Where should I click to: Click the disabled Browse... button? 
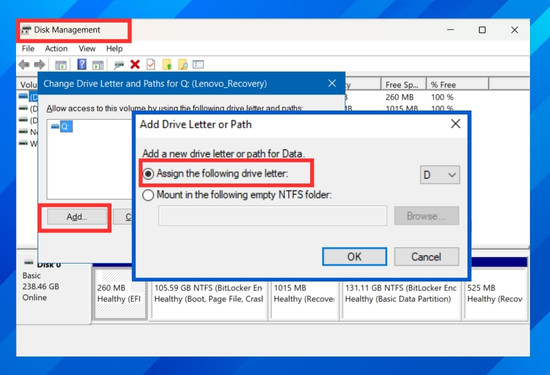point(426,216)
